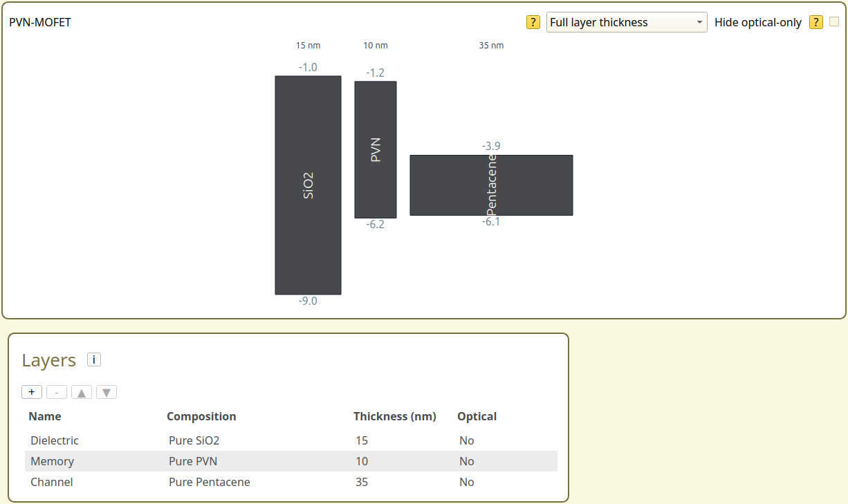Click the Pure Pentacene composition cell
The image size is (848, 504).
(210, 482)
